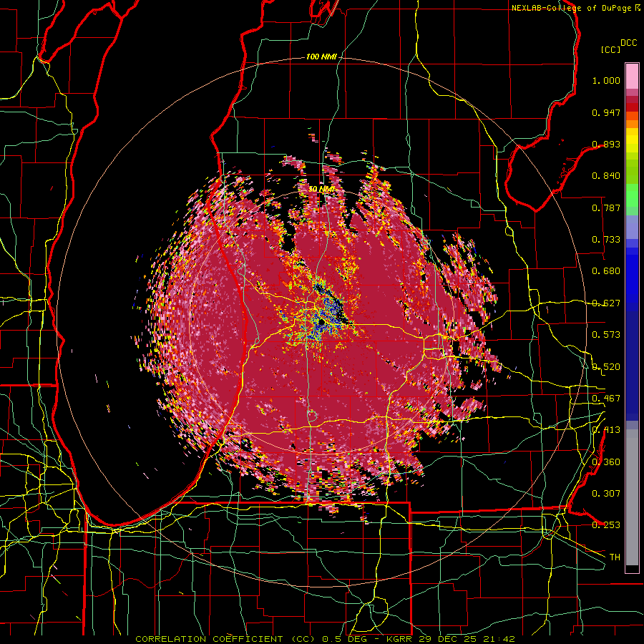Select the 0.680 scale value
The width and height of the screenshot is (644, 644).
coord(606,271)
